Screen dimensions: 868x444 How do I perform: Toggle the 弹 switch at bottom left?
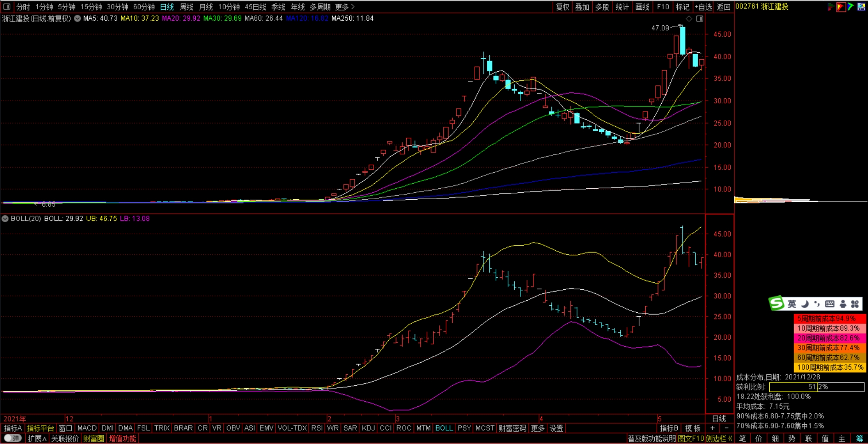tap(12, 438)
